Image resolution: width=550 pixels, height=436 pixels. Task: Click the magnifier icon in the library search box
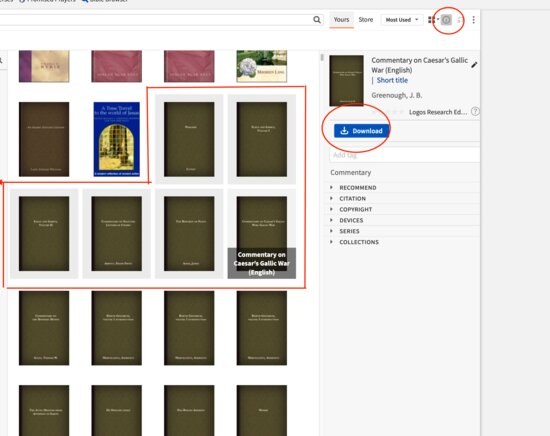[x=317, y=20]
